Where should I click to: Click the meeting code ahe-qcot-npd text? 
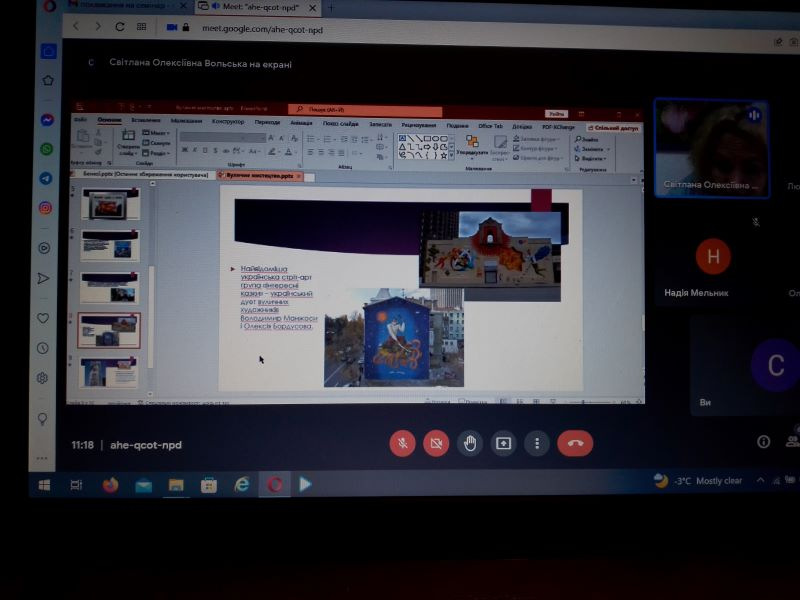point(146,445)
